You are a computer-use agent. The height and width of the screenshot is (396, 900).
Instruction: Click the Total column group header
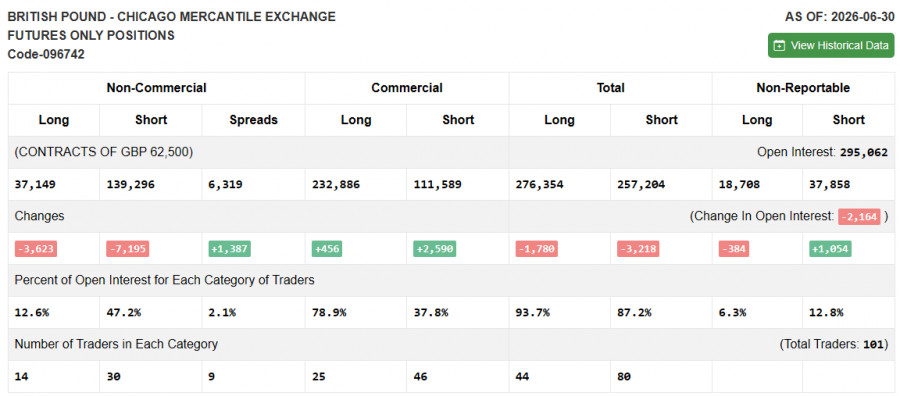610,88
